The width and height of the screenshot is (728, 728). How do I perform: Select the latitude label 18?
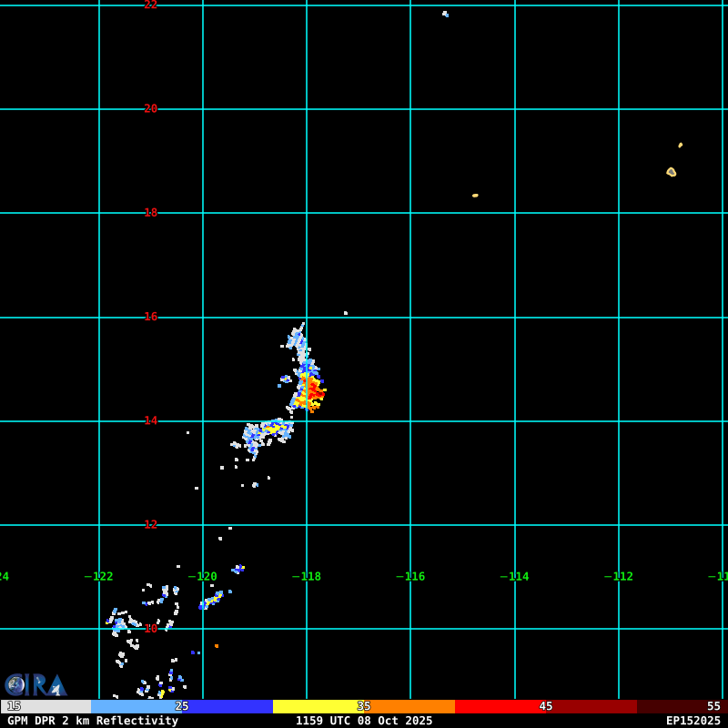pyautogui.click(x=150, y=213)
